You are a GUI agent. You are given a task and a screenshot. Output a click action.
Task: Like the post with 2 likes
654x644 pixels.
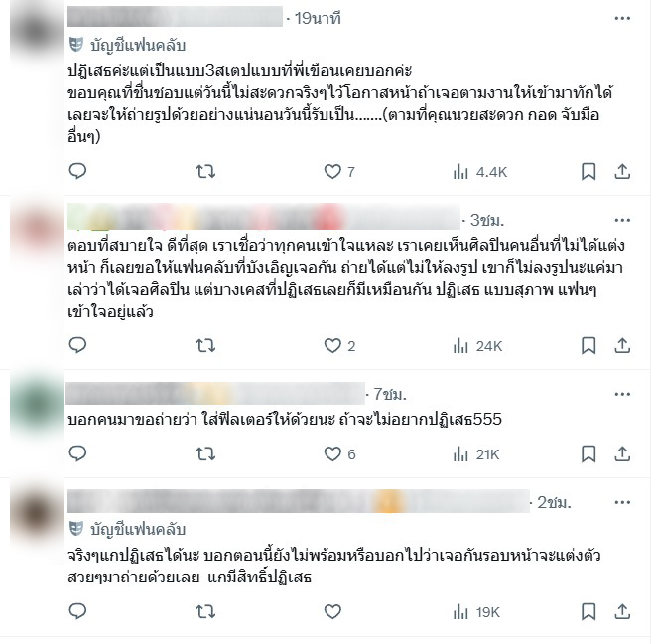tap(339, 346)
